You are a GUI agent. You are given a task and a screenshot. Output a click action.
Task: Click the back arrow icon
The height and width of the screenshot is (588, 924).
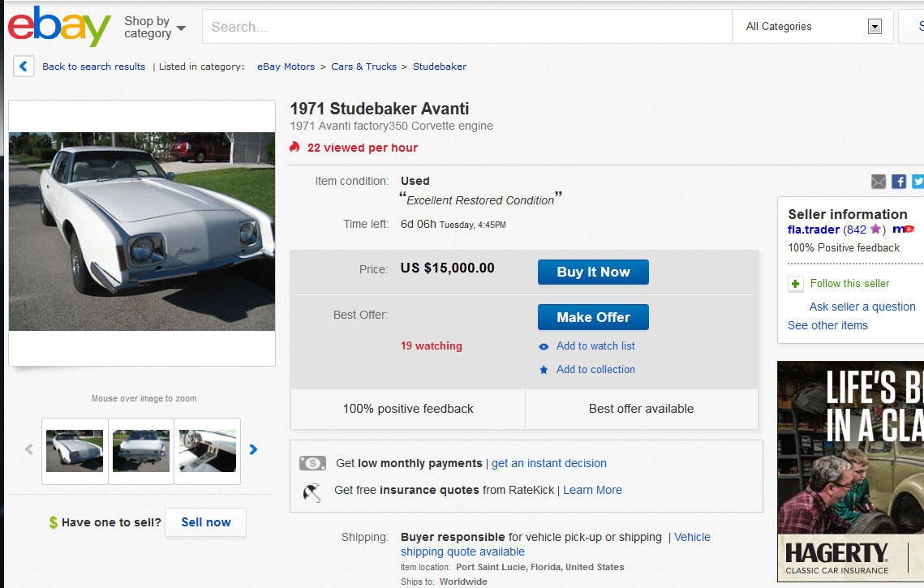click(24, 67)
